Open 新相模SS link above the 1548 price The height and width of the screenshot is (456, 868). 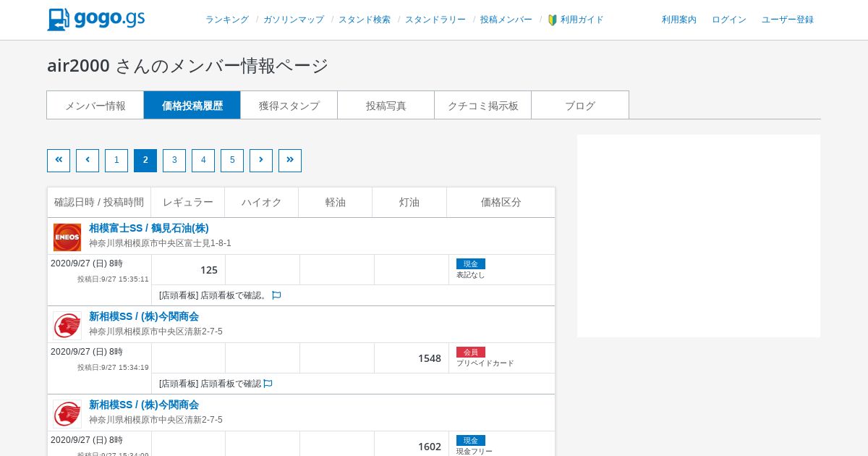pos(144,316)
